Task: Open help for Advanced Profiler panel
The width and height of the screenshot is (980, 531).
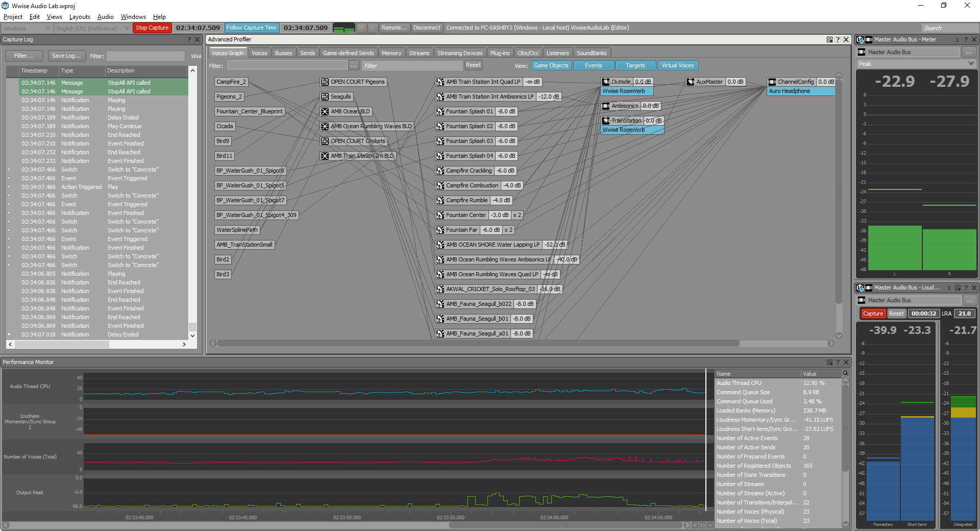Action: coord(838,39)
